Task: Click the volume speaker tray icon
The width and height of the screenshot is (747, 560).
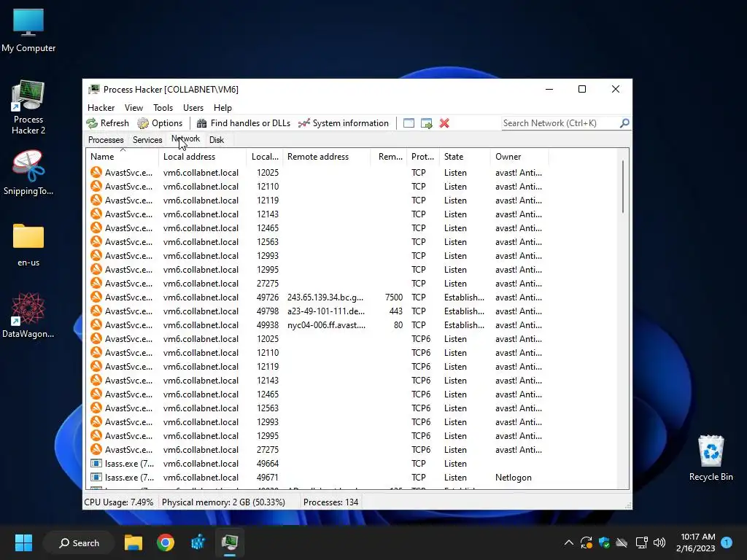Action: pos(659,542)
